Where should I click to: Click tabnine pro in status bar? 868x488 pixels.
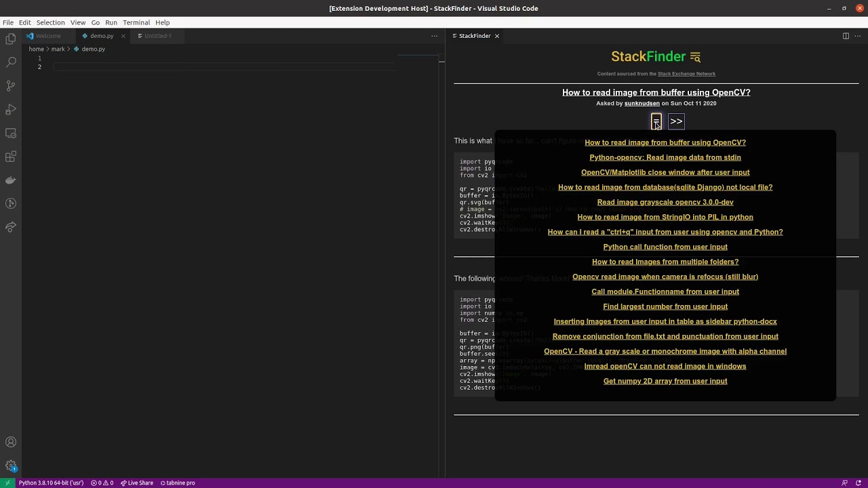(x=178, y=483)
